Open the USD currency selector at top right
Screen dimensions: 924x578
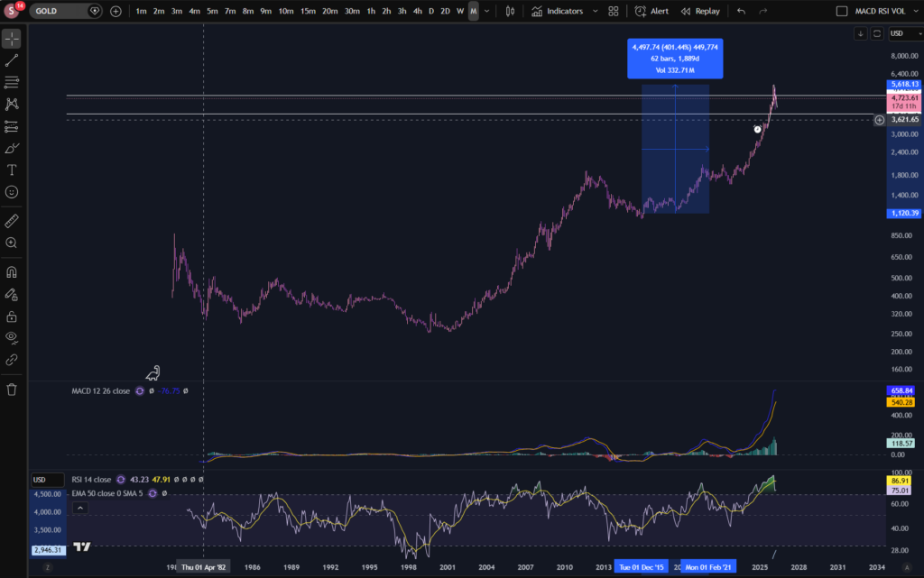(x=905, y=33)
